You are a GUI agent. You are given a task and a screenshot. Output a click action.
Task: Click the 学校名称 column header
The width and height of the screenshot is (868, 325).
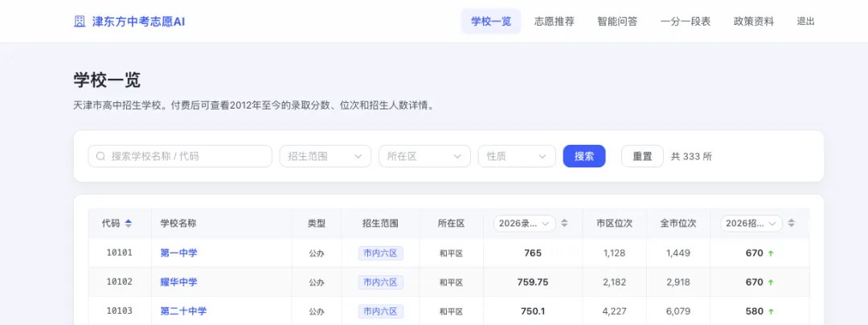point(178,223)
